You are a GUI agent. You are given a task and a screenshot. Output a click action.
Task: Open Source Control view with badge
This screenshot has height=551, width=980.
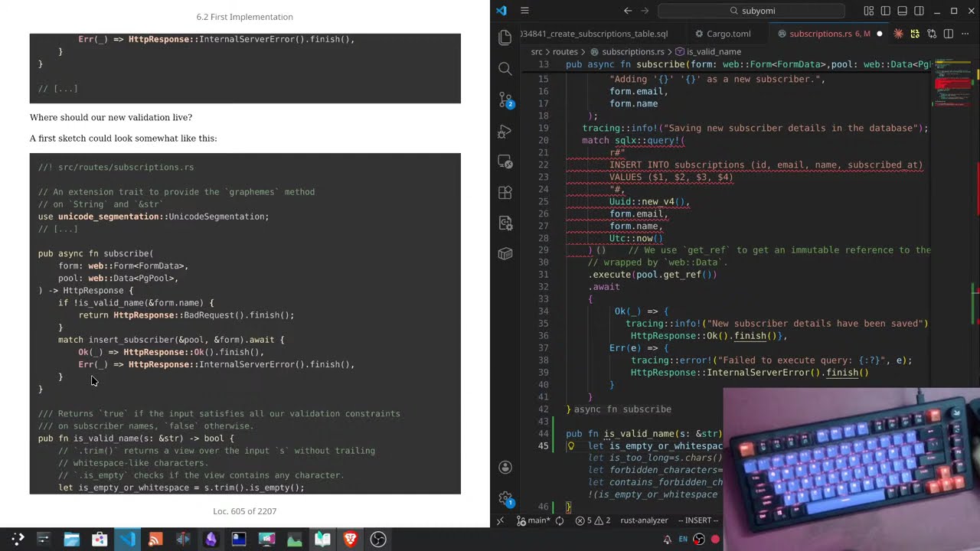505,100
